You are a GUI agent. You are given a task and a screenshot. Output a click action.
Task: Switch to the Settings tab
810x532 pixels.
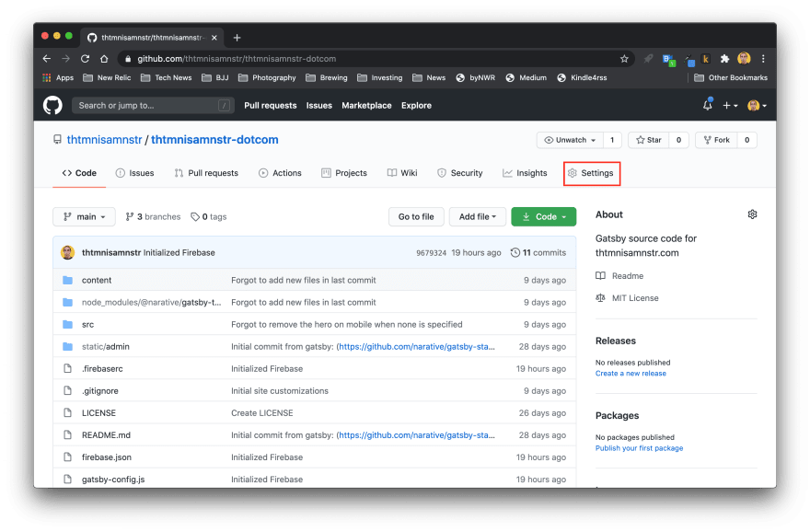tap(591, 173)
